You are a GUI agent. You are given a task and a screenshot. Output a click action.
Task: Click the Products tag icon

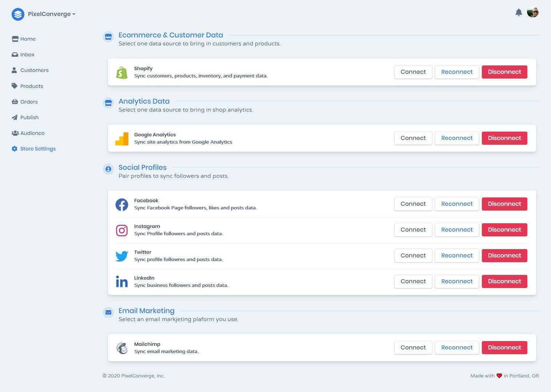(x=15, y=86)
